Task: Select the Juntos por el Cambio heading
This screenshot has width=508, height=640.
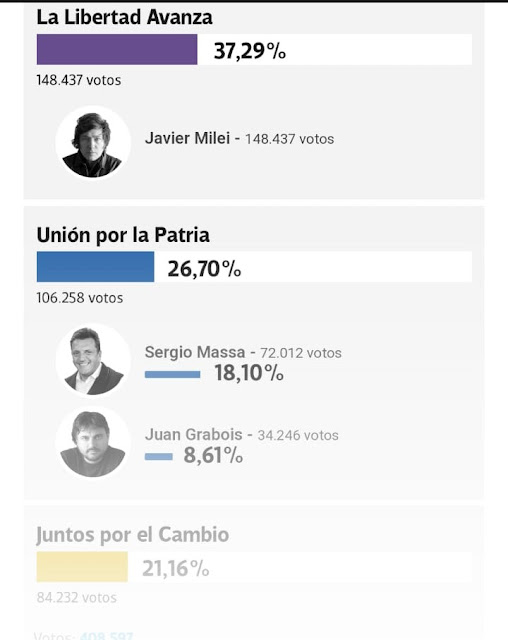Action: (133, 535)
